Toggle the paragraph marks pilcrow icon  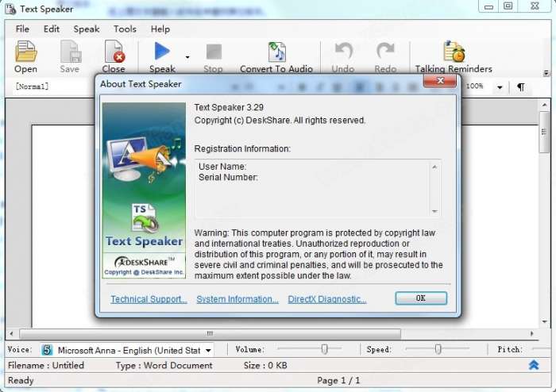click(520, 86)
